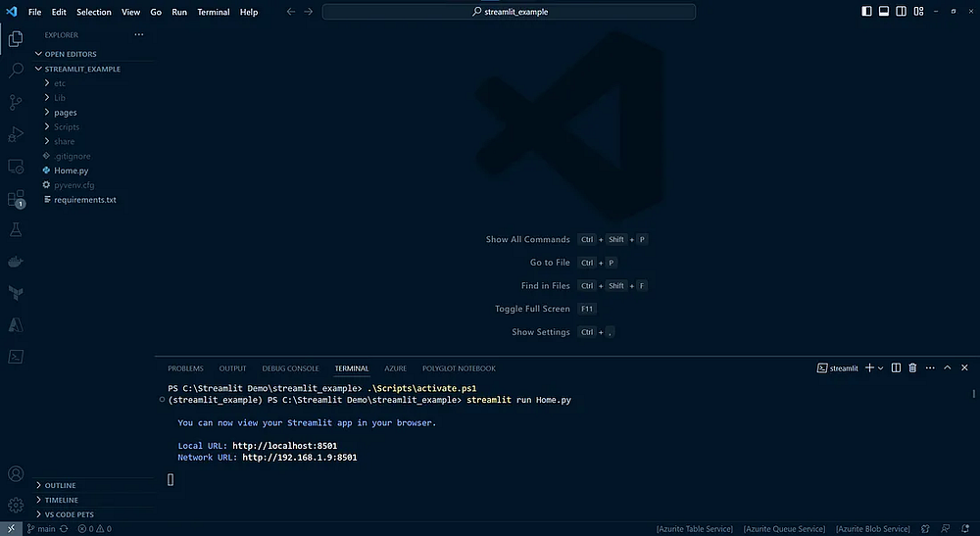Open the Terminal menu
The image size is (980, 536).
pos(213,12)
